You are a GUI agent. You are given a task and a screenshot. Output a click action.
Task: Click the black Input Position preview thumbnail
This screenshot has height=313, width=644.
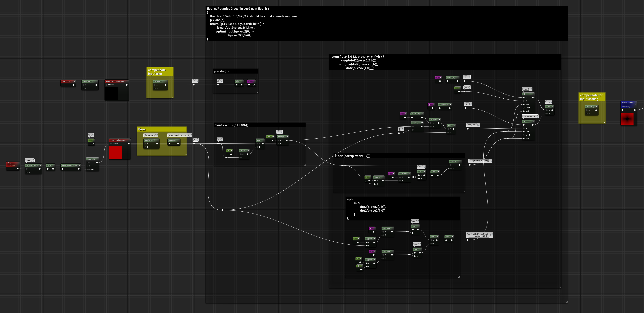click(111, 94)
